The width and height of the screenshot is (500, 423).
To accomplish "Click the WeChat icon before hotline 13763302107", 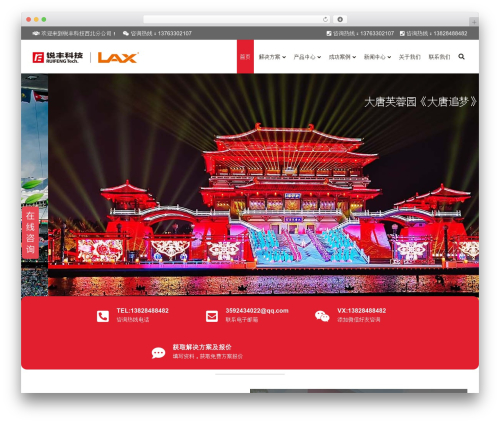I will 126,33.
